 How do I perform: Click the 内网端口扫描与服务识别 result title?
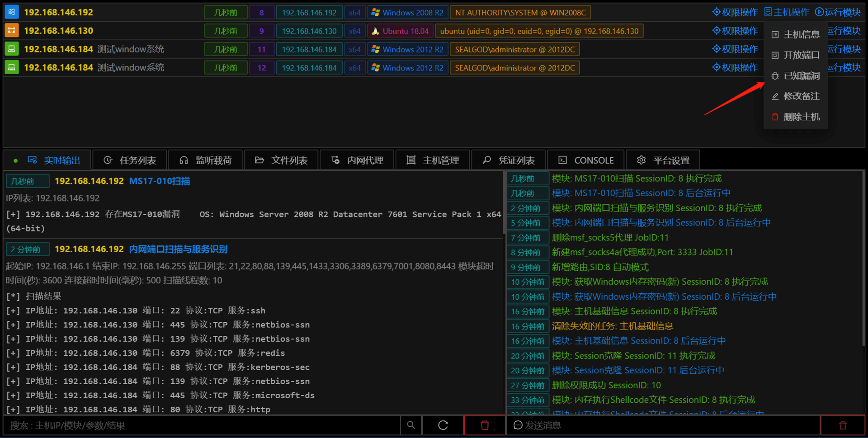tap(178, 250)
